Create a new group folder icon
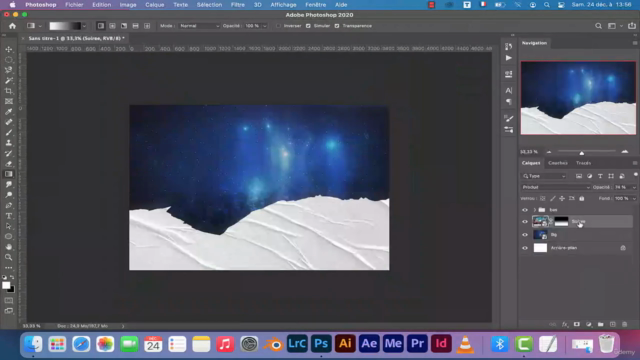The width and height of the screenshot is (640, 360). 601,324
